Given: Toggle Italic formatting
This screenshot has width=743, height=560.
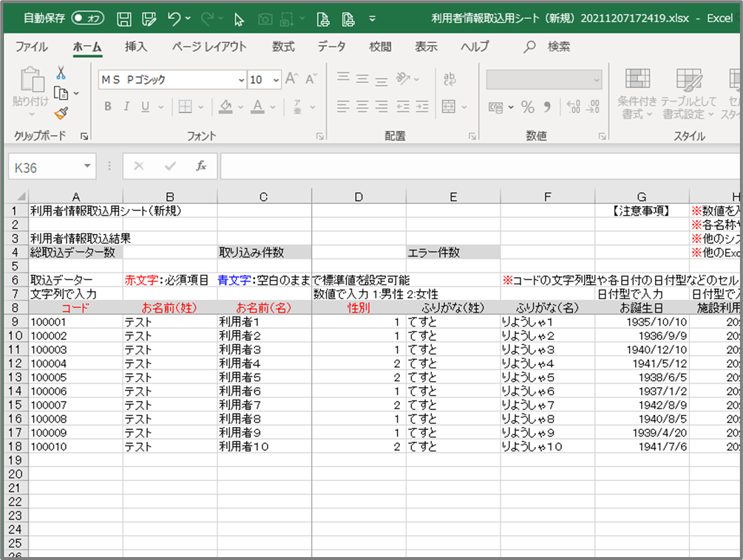Looking at the screenshot, I should pos(126,106).
